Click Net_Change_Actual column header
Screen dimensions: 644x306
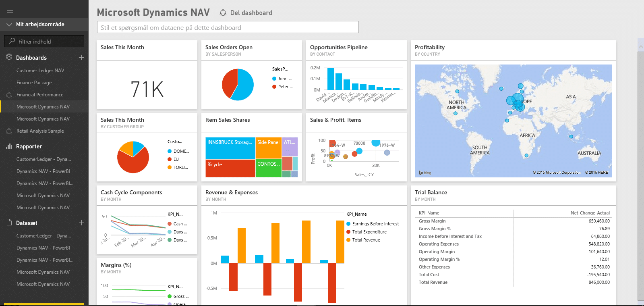click(590, 213)
